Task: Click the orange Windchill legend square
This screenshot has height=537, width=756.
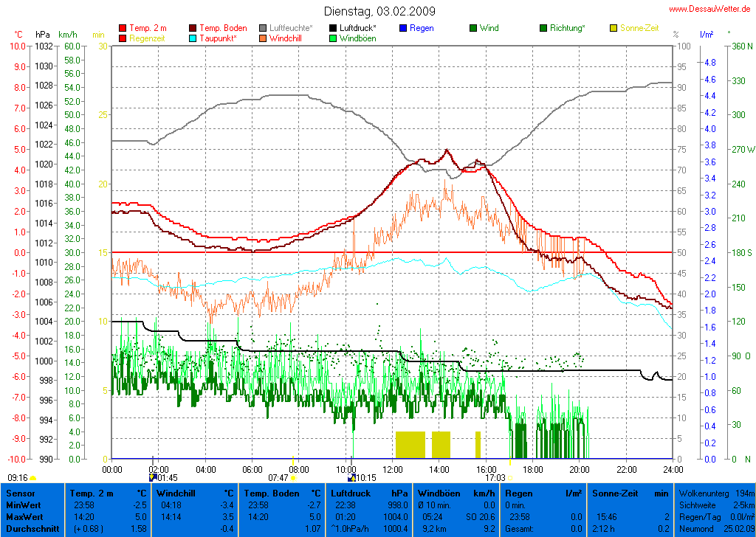Action: click(x=264, y=38)
